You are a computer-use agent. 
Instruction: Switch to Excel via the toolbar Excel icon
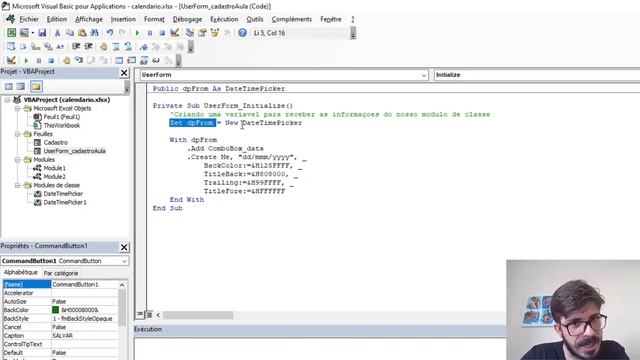pos(11,33)
